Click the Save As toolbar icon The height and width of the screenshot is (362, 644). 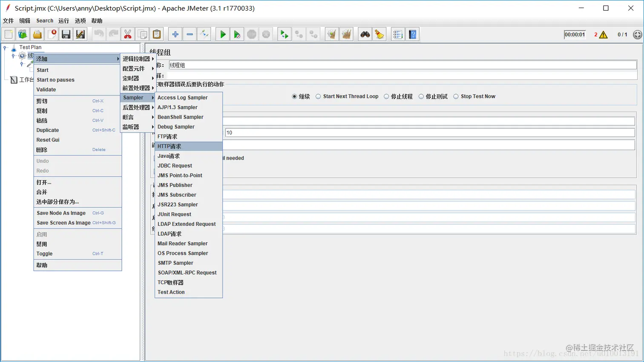tap(80, 34)
